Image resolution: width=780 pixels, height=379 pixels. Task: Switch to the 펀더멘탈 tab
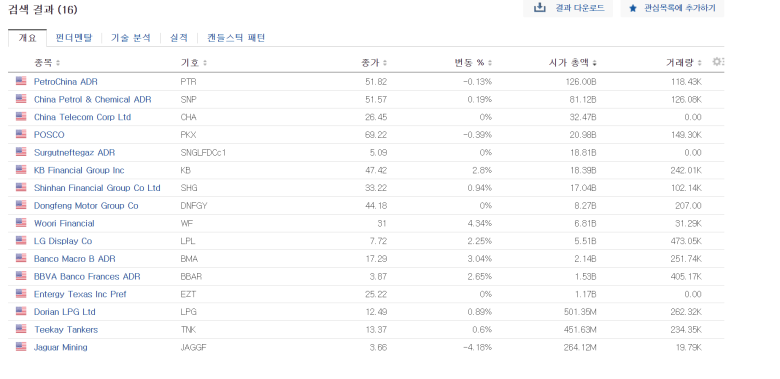[74, 38]
